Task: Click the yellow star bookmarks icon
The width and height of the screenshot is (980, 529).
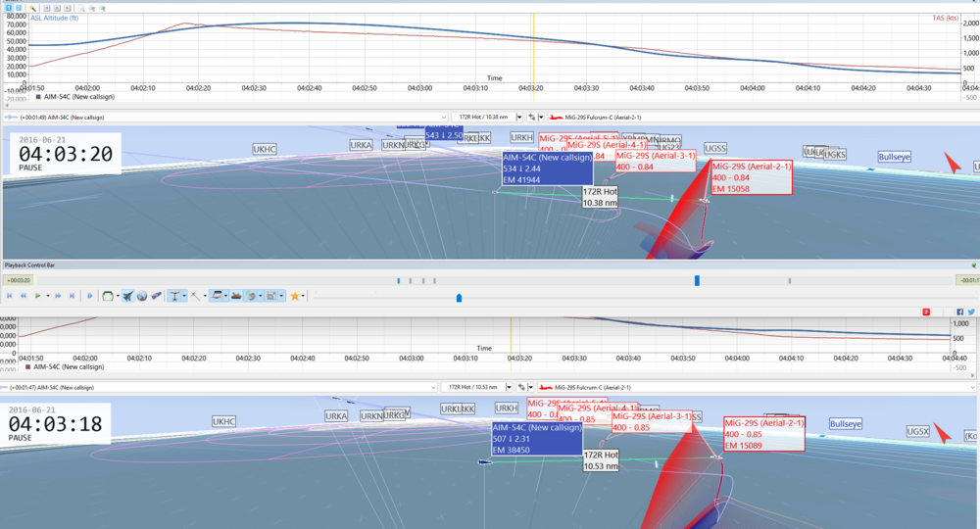Action: pyautogui.click(x=295, y=296)
